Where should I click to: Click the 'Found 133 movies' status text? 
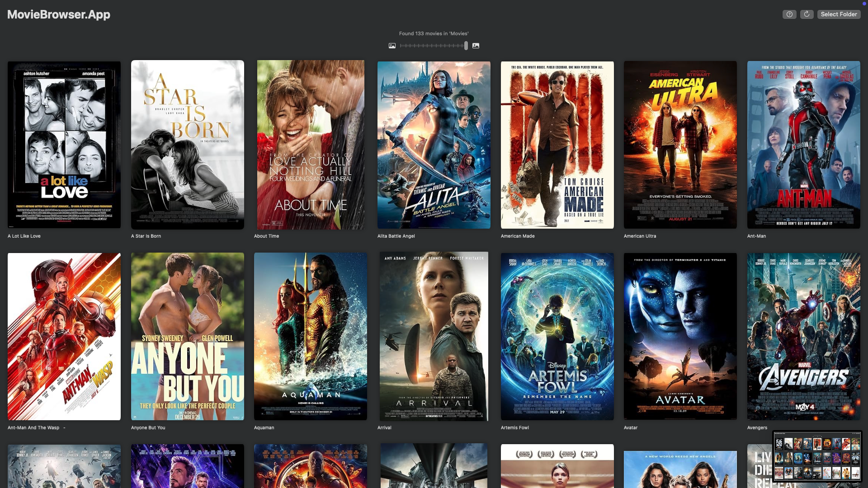click(434, 33)
